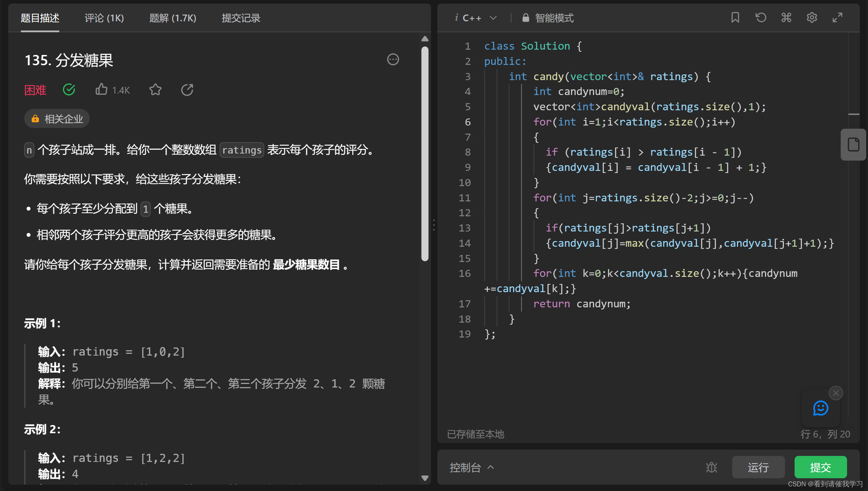The height and width of the screenshot is (491, 868).
Task: Open the 提交记录 submissions tab
Action: 241,18
